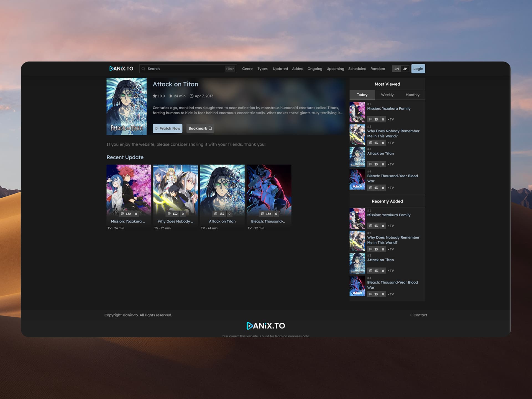Click comment icon on Most Viewed Attack on Titan
Screen dimensions: 532x399
tap(371, 164)
